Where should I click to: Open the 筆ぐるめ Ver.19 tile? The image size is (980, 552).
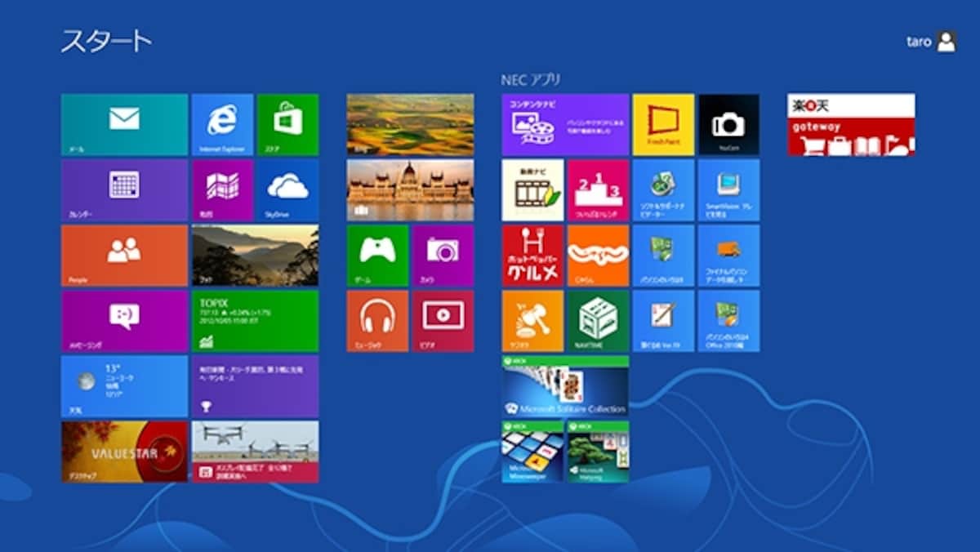point(663,320)
